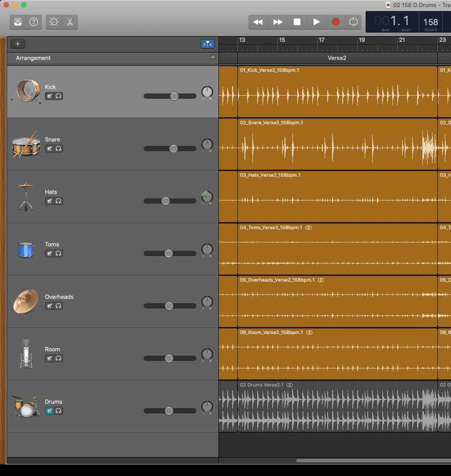
Task: Click the tempo display showing 158
Action: (x=430, y=23)
